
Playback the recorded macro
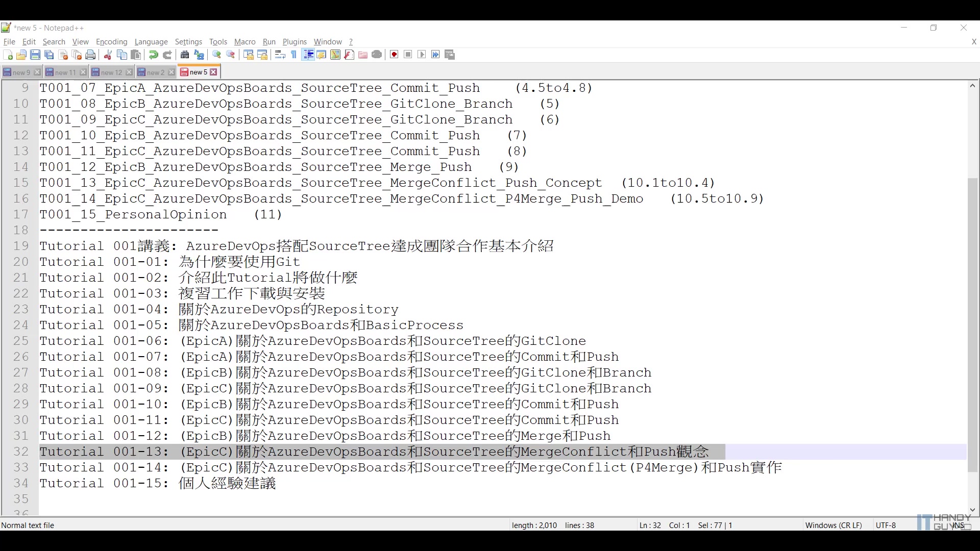422,55
